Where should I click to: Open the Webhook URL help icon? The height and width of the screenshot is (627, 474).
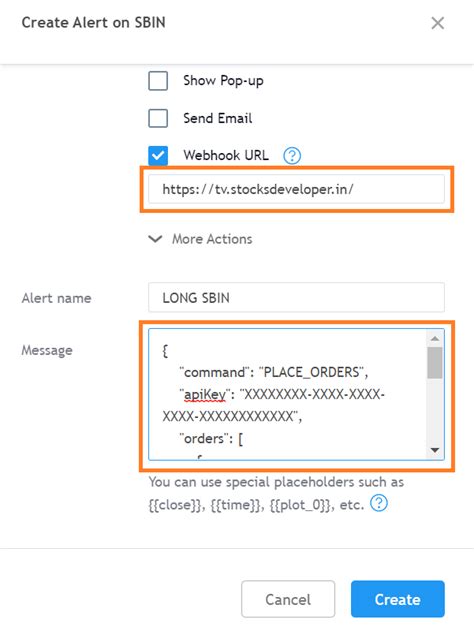pyautogui.click(x=292, y=156)
